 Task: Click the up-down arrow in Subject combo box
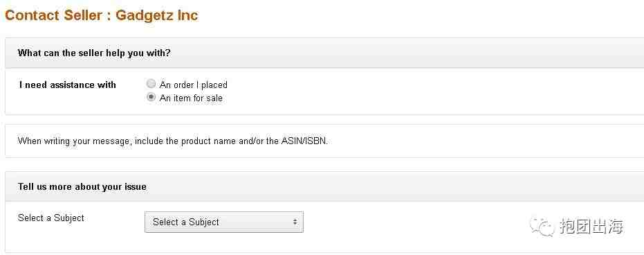(x=295, y=222)
